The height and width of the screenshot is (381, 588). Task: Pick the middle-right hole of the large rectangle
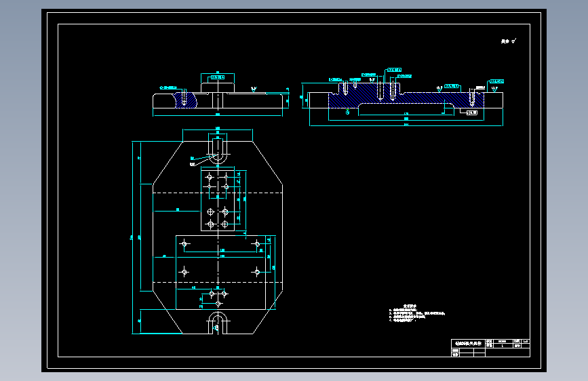257,272
